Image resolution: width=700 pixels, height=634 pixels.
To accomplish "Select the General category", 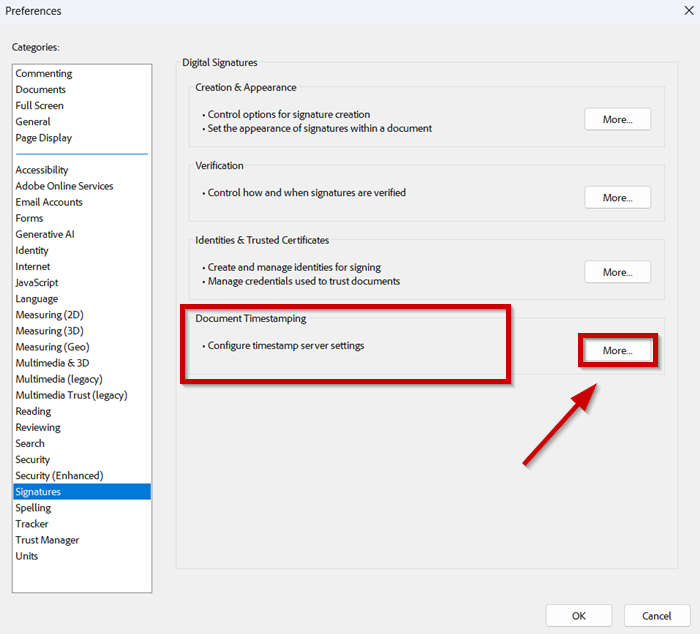I will pyautogui.click(x=33, y=122).
